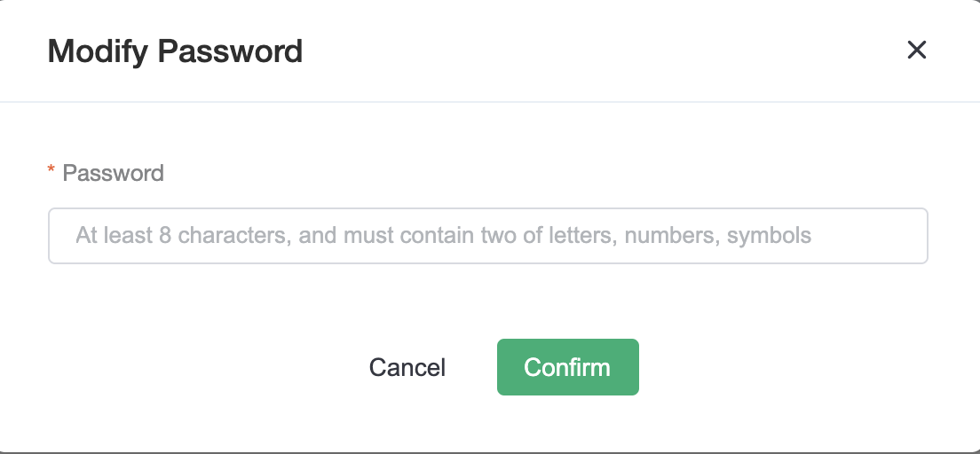Click the empty password entry box
Viewport: 980px width, 454px height.
(x=487, y=236)
